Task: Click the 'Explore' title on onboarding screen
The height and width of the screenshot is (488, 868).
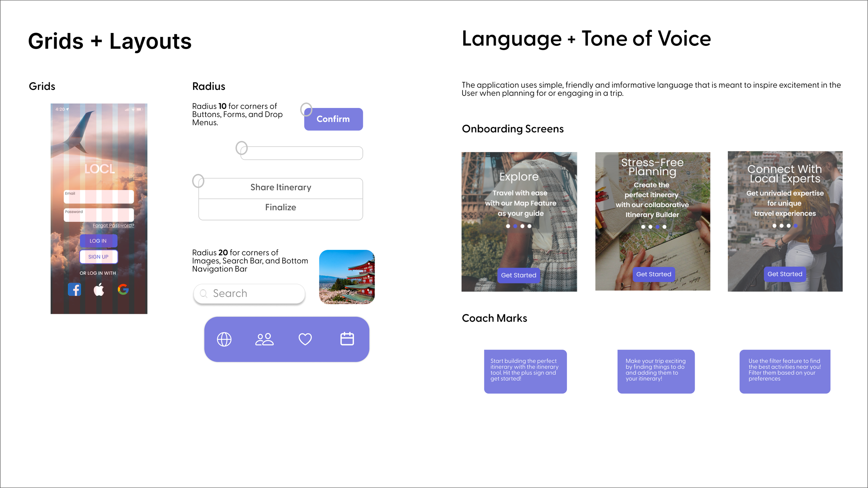Action: (x=519, y=177)
